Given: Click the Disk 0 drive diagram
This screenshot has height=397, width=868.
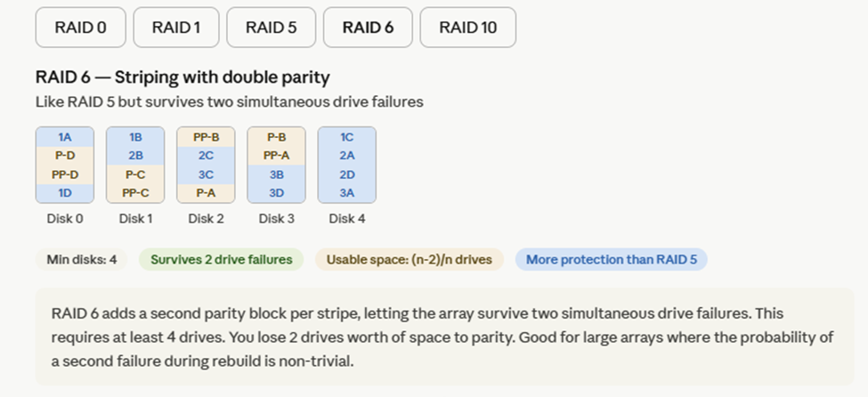Looking at the screenshot, I should tap(65, 165).
